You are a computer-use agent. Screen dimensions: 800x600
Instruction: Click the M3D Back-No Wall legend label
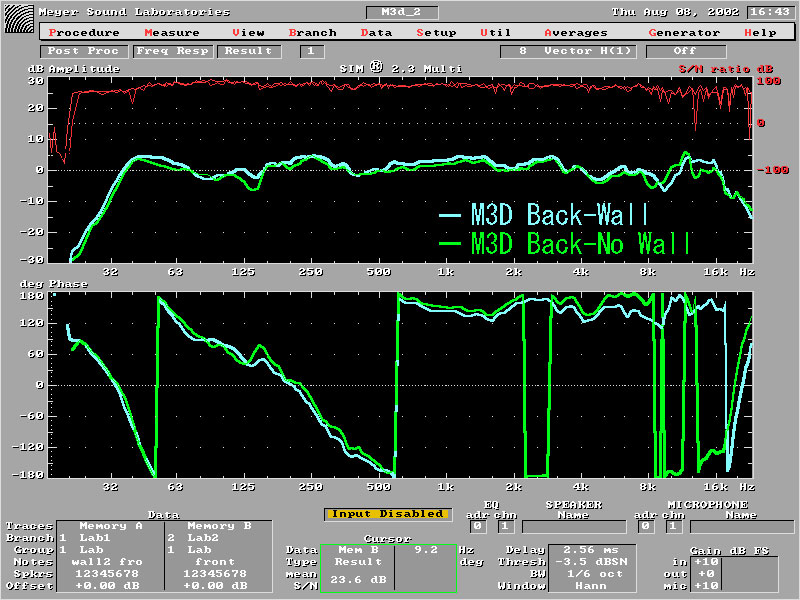click(580, 243)
